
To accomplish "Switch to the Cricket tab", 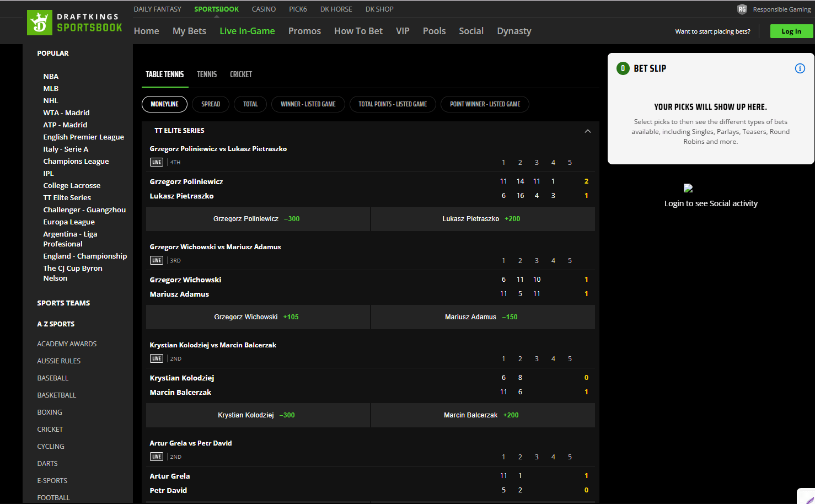I will 241,74.
